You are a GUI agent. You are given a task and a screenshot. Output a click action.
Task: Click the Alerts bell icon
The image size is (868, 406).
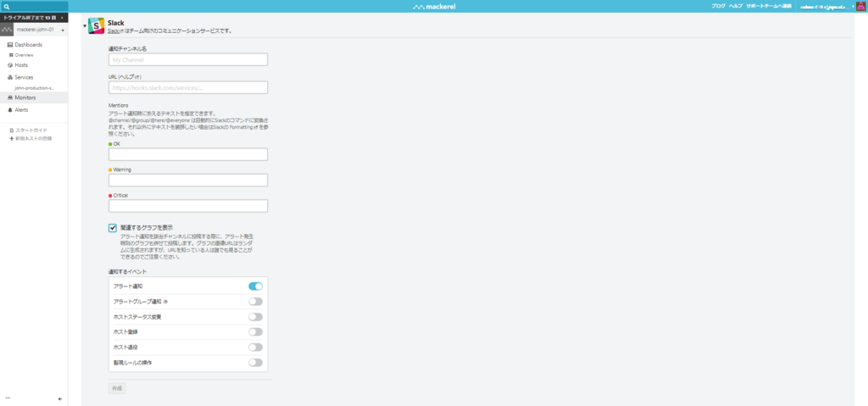pos(10,110)
